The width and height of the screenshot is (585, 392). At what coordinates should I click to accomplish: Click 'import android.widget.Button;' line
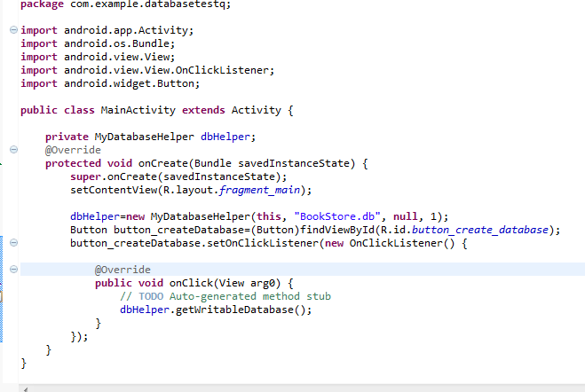pyautogui.click(x=110, y=83)
